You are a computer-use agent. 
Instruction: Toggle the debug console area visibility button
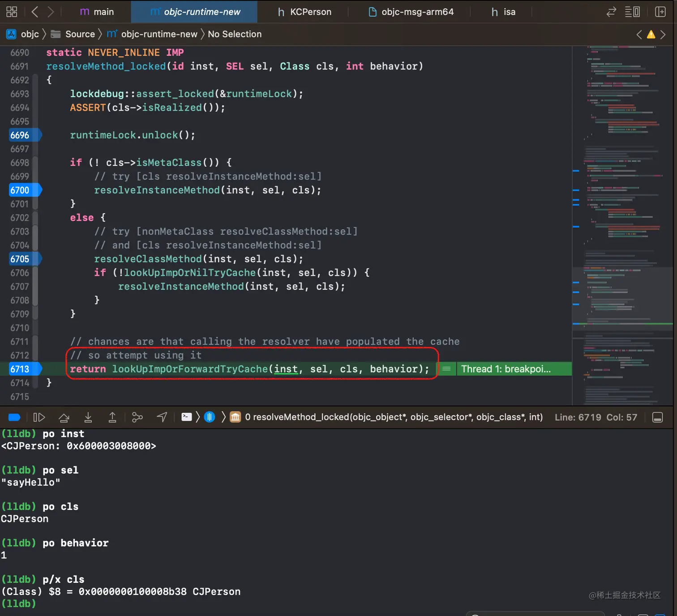[657, 418]
